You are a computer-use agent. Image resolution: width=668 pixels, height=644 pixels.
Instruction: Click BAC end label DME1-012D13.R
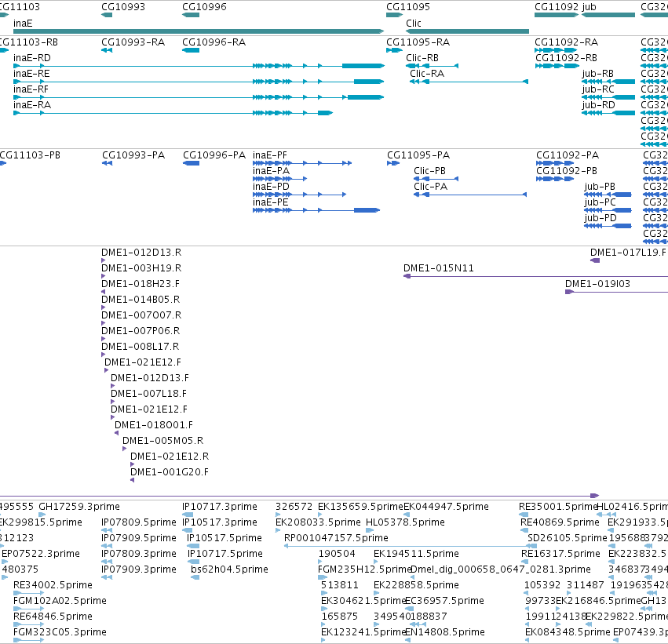(x=141, y=253)
